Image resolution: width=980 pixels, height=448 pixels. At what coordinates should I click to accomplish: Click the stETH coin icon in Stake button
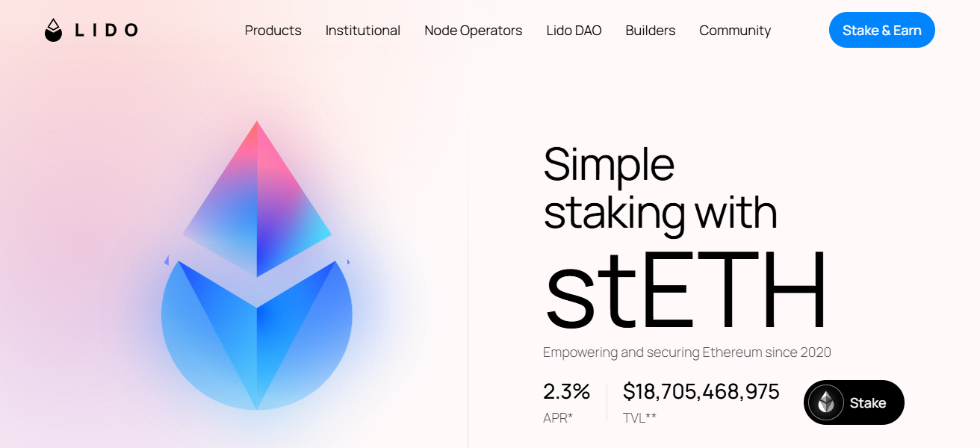825,402
